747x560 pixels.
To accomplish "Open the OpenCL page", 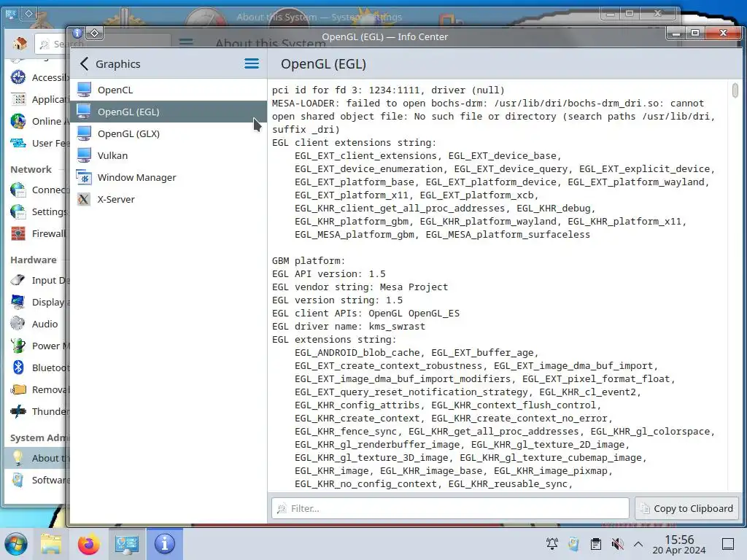I will (169, 90).
